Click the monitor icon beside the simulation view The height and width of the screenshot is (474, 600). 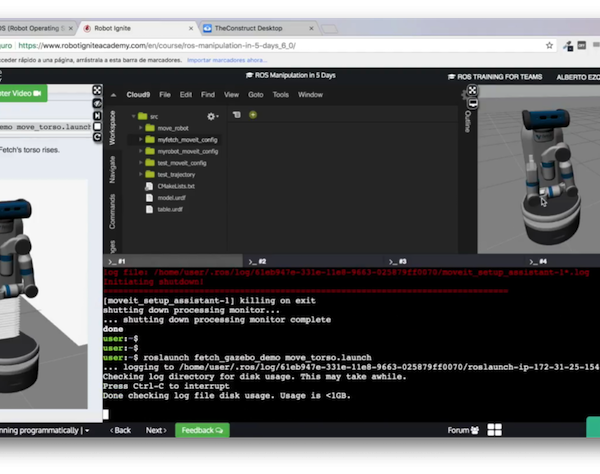pos(473,103)
